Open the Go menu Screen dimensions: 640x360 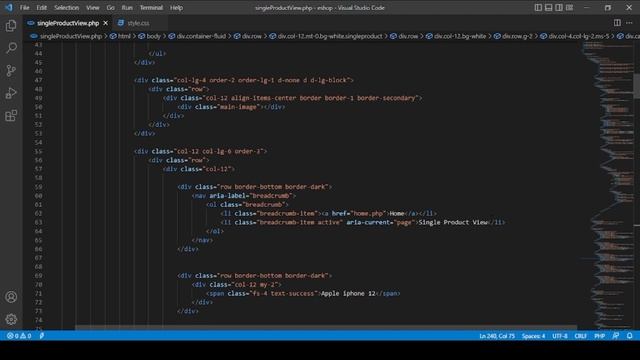pos(111,8)
